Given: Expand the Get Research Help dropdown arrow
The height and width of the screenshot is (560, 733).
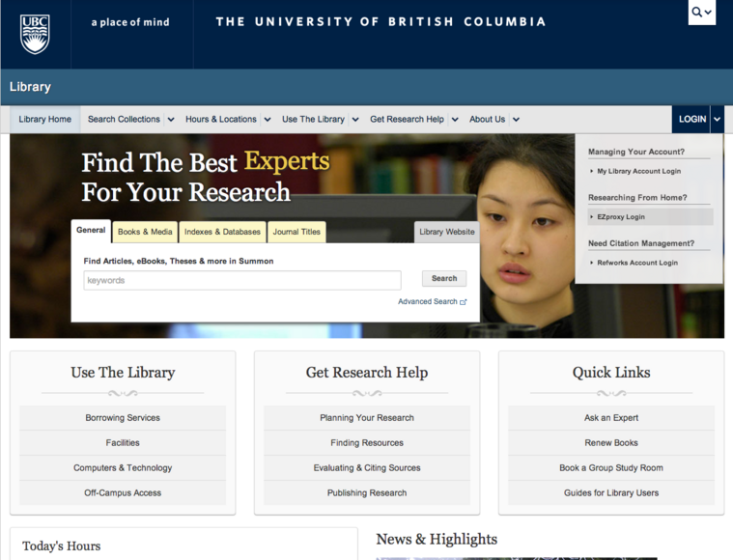Looking at the screenshot, I should [x=455, y=119].
